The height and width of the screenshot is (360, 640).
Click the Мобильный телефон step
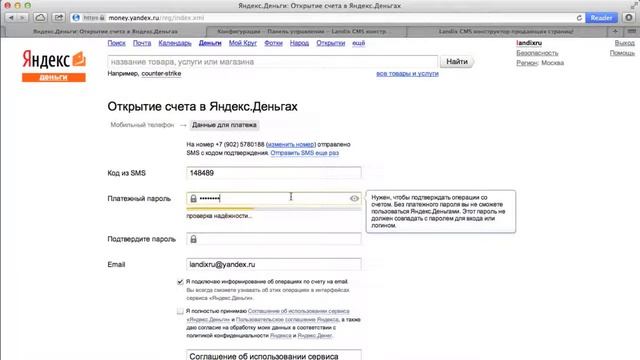click(142, 125)
